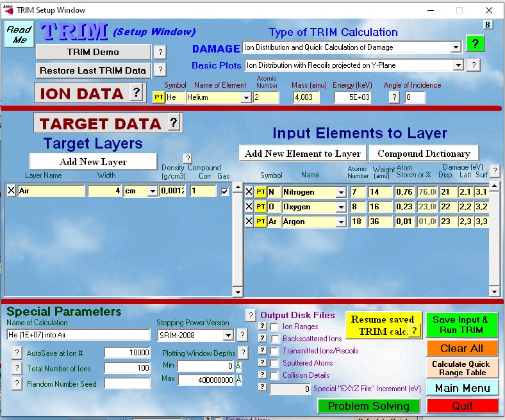505x420 pixels.
Task: Click the Energy (keV) input field
Action: click(352, 97)
